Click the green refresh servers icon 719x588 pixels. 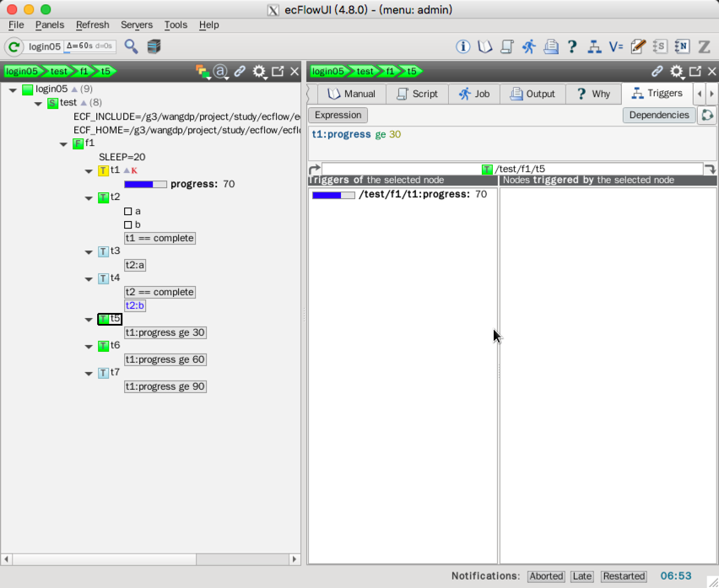[14, 46]
